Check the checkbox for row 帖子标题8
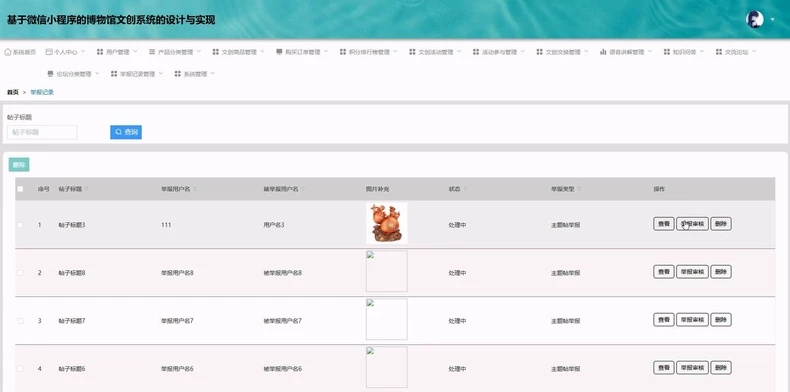790x392 pixels. 20,273
